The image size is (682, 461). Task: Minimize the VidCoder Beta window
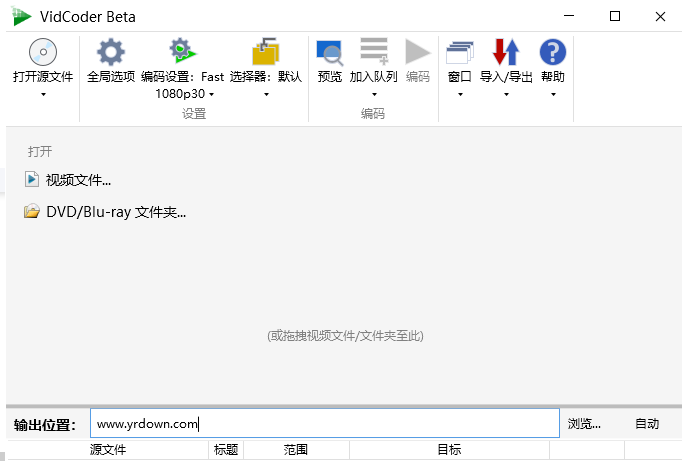click(569, 16)
